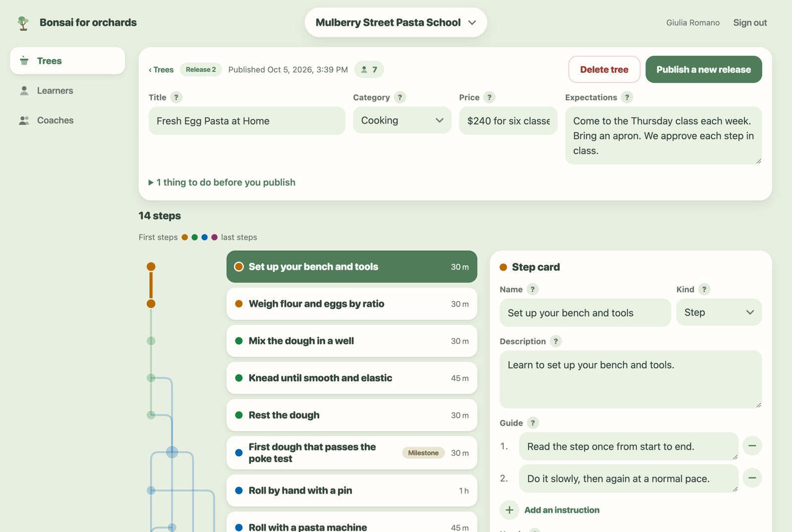This screenshot has height=532, width=792.
Task: Show help for the Guide section
Action: (x=533, y=423)
